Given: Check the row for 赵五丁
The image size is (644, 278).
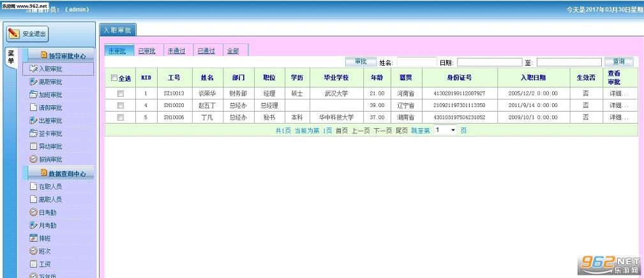Looking at the screenshot, I should tap(121, 105).
